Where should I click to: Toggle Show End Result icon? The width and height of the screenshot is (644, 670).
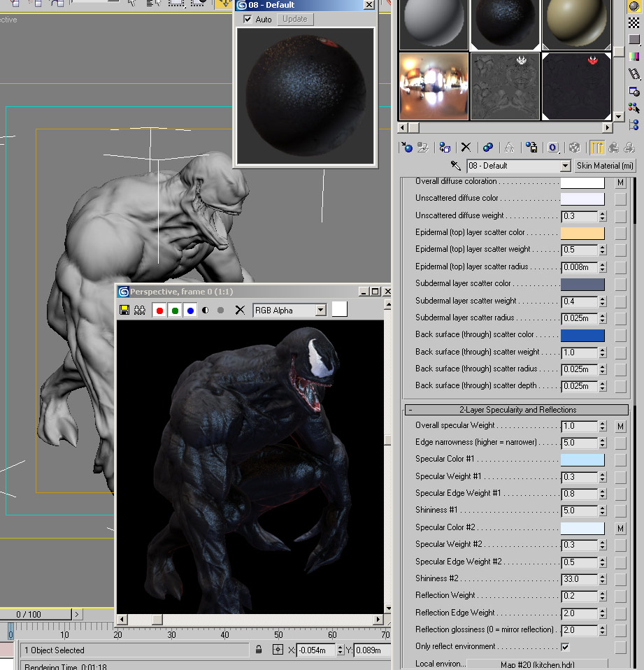[597, 148]
